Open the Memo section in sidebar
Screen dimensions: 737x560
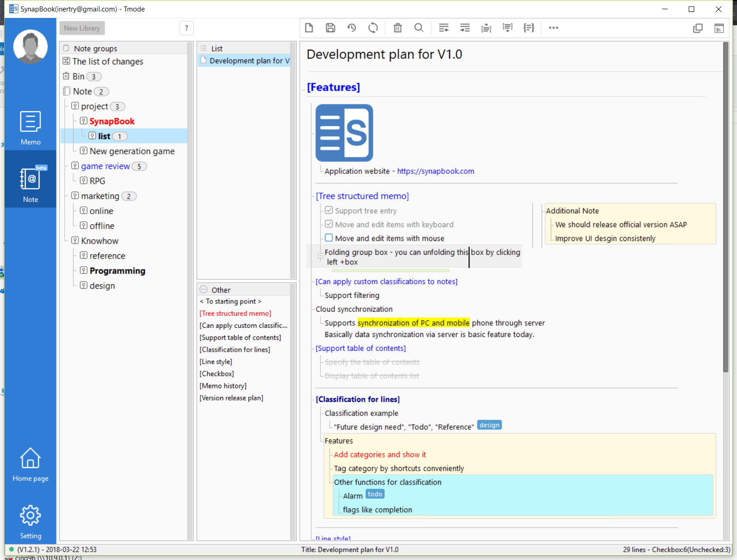pos(30,128)
